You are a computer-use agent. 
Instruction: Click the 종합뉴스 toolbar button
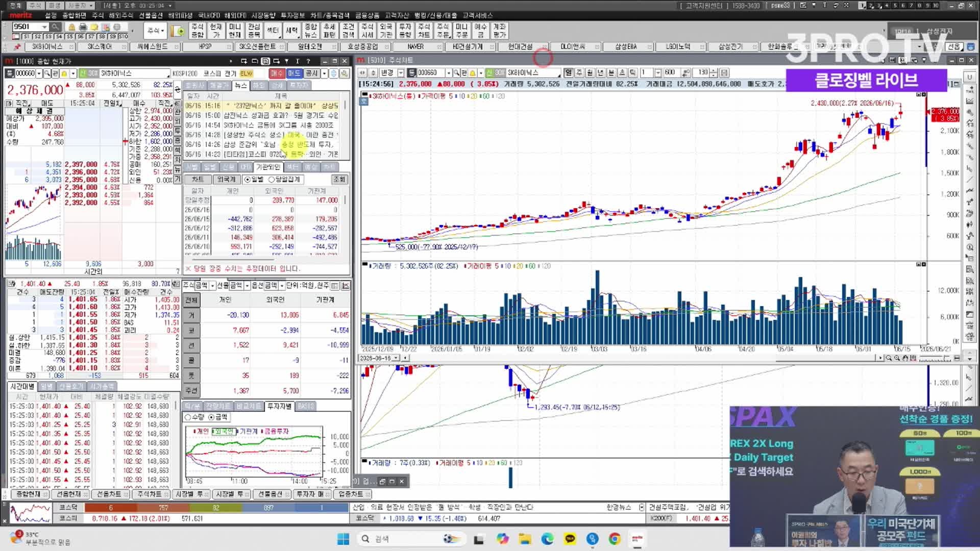pos(310,31)
